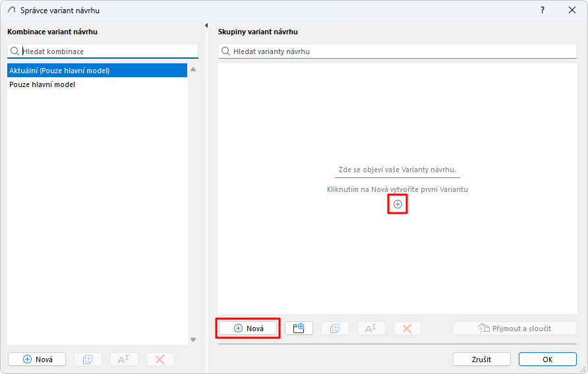Click duplicate icon in groups toolbar
Viewport: 588px width, 374px height.
point(335,328)
